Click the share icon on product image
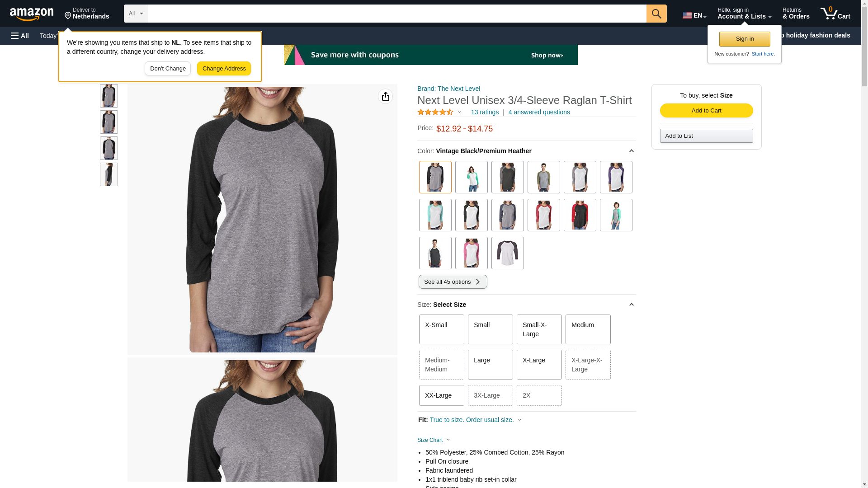The image size is (868, 488). tap(385, 96)
